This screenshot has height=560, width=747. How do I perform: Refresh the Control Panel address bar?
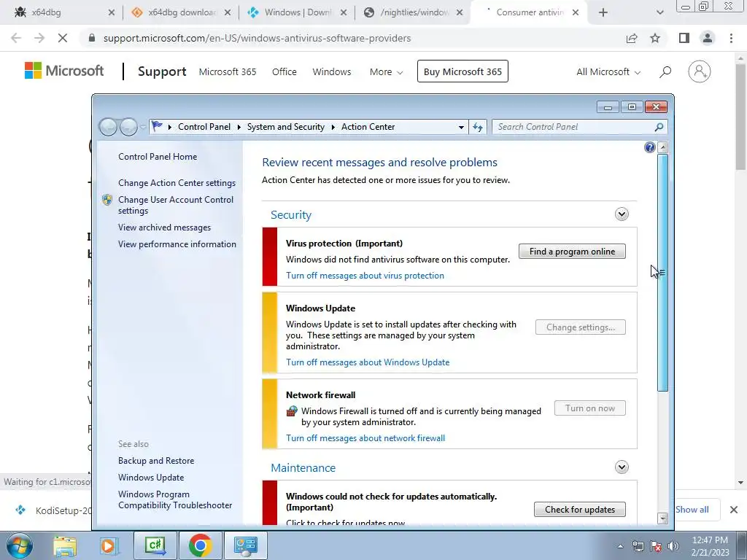(x=478, y=127)
